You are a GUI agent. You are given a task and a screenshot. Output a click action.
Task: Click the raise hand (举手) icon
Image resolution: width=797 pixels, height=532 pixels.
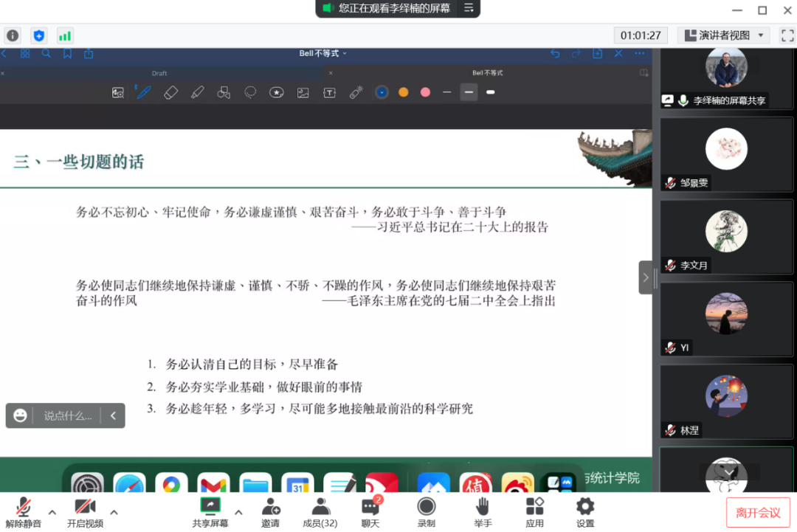click(483, 507)
